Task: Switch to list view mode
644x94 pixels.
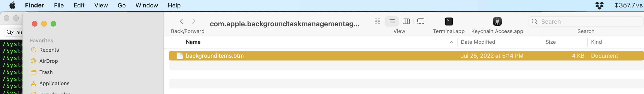Action: (392, 21)
